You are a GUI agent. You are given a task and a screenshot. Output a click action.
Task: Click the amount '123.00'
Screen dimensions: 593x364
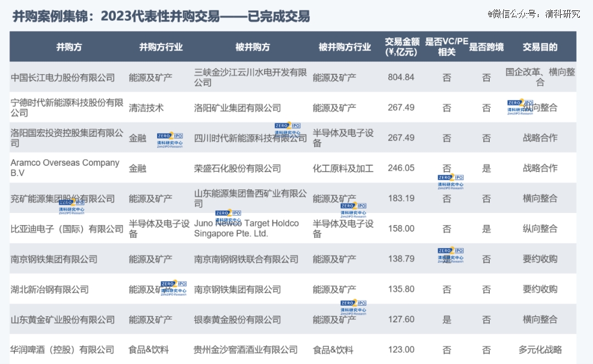(401, 349)
